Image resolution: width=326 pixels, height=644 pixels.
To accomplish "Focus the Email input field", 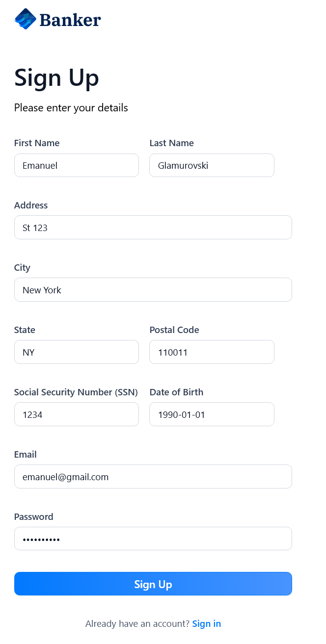I will point(153,477).
